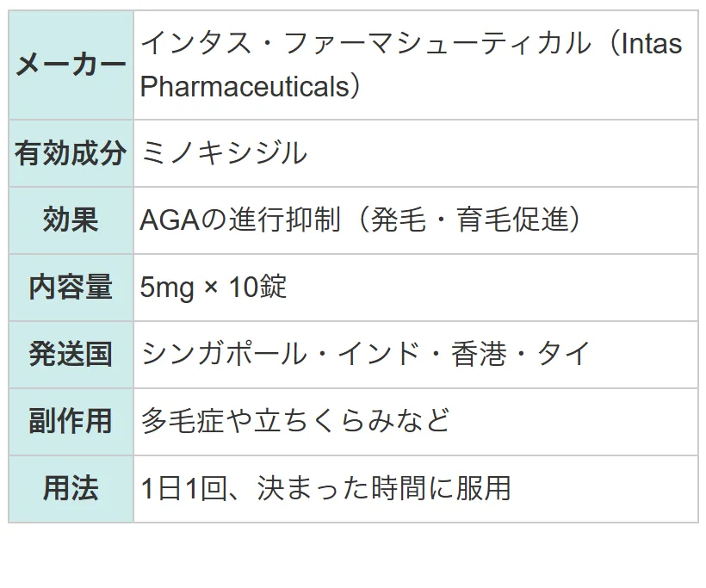706x588 pixels.
Task: Click 香港 in the shipping countries
Action: [479, 354]
